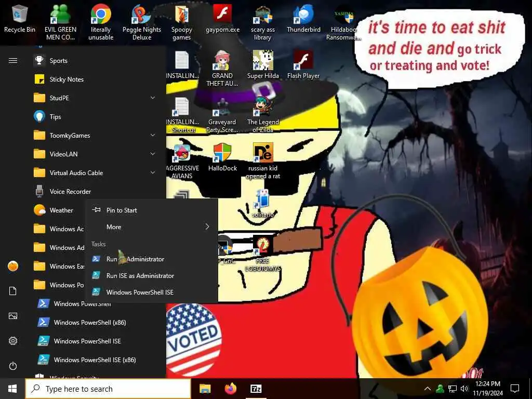Image resolution: width=532 pixels, height=399 pixels.
Task: Expand the Start menu hamburger button
Action: [13, 60]
